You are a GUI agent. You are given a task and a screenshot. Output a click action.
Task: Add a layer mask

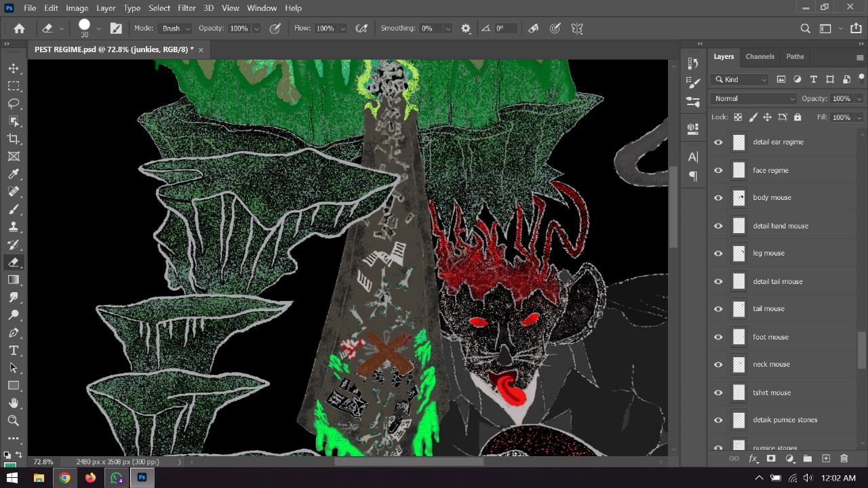[771, 459]
